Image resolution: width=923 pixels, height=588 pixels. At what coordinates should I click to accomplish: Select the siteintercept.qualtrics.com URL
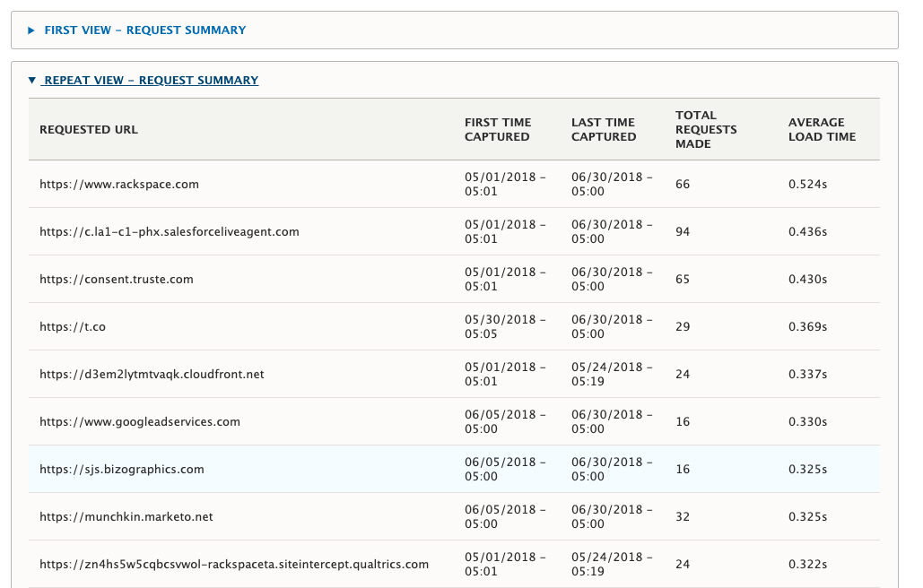[x=234, y=565]
